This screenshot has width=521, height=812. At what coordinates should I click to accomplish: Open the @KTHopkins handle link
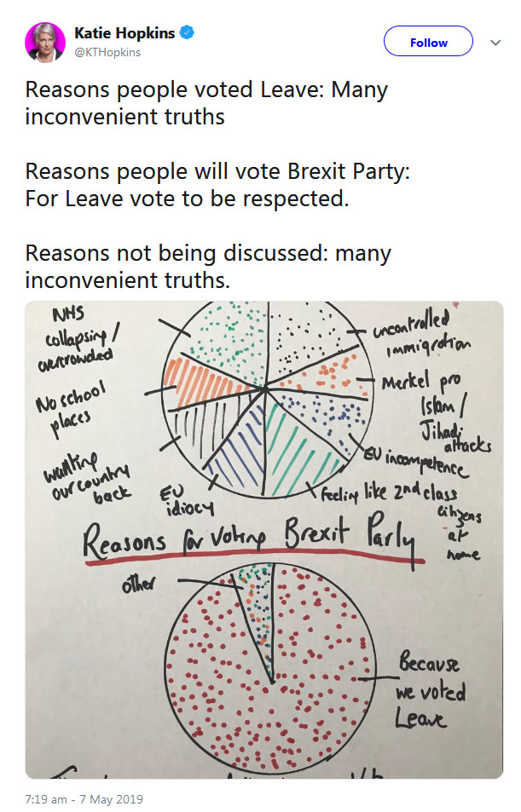(107, 52)
